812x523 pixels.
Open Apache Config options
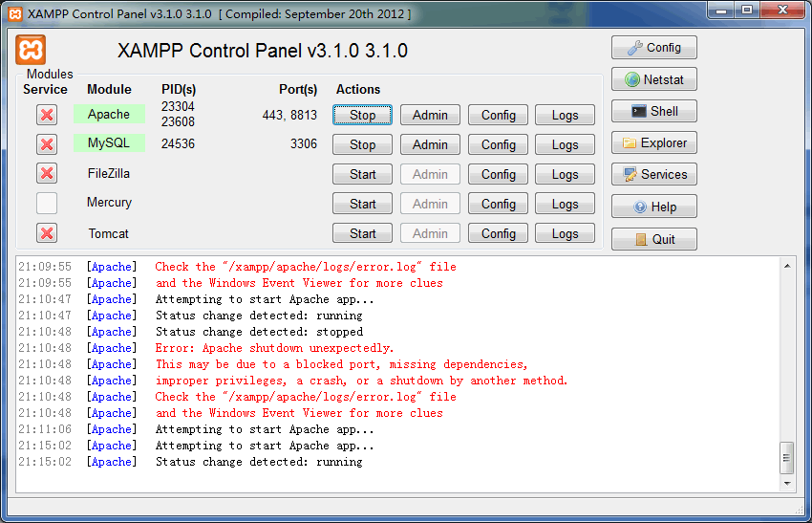[498, 115]
